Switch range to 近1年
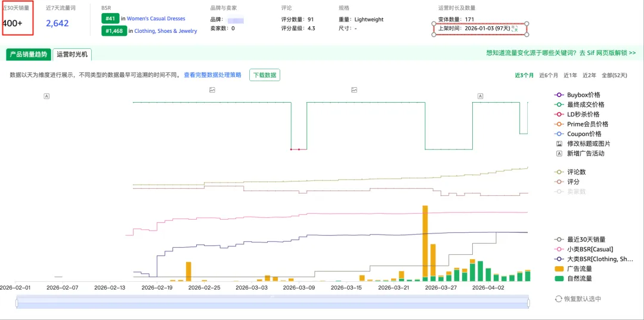The width and height of the screenshot is (644, 320). click(570, 75)
